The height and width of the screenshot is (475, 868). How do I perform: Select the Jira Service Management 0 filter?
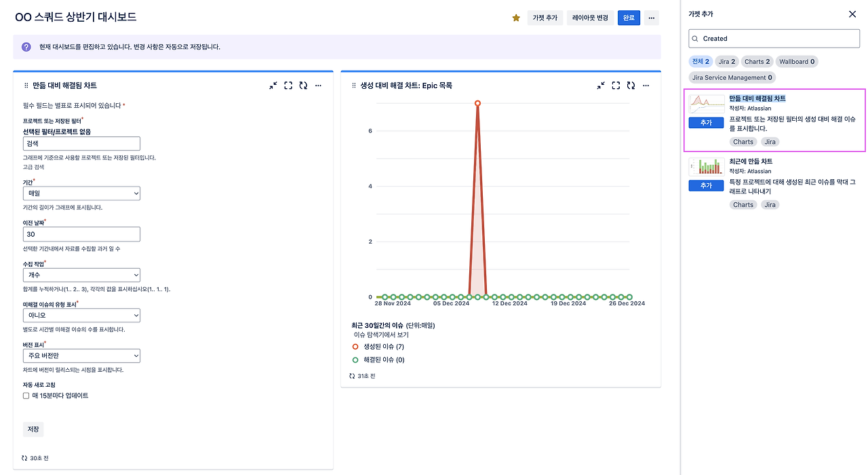[x=732, y=77]
